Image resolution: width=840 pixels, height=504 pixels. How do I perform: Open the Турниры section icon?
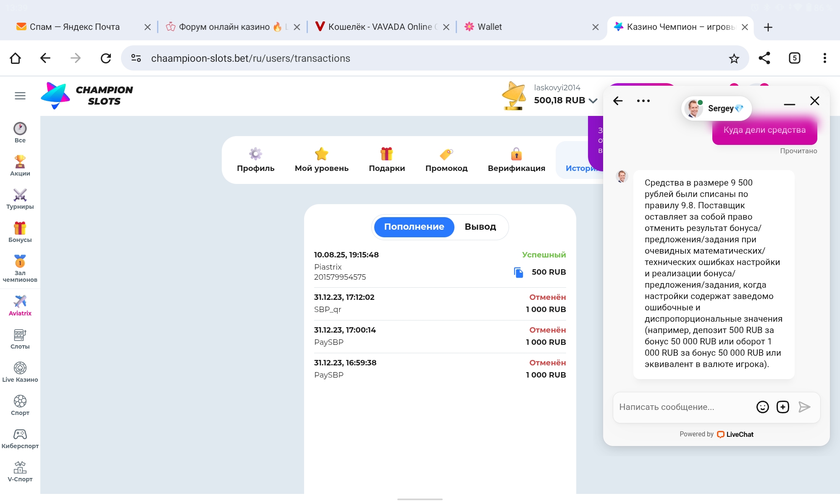click(20, 195)
